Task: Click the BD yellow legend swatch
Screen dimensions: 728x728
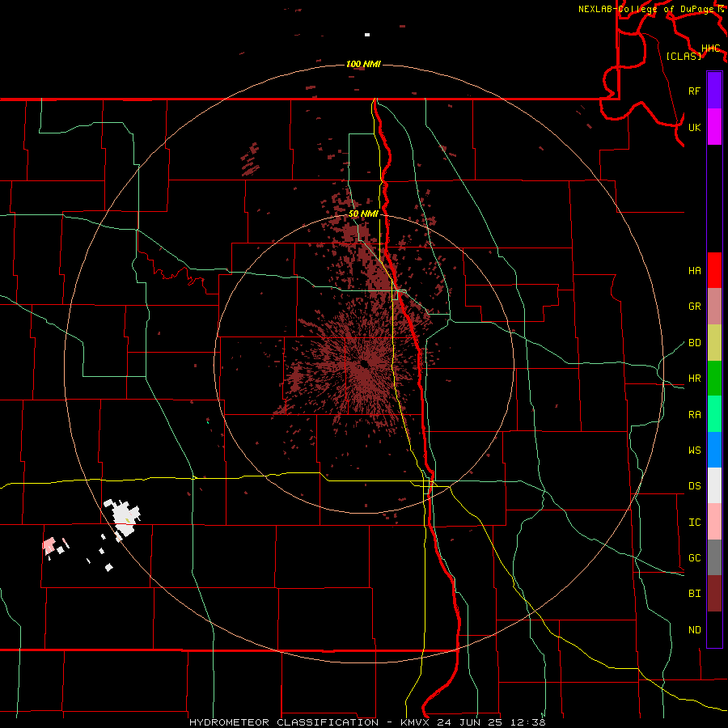Action: click(x=714, y=343)
